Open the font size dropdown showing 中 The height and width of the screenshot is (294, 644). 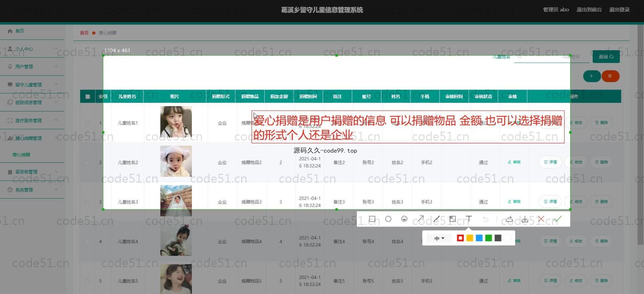[439, 238]
